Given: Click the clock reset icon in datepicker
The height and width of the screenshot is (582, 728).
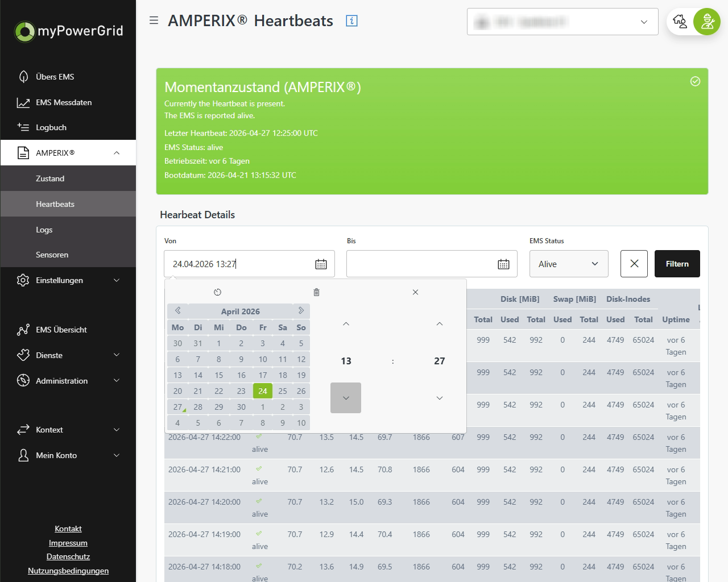Looking at the screenshot, I should [x=217, y=292].
